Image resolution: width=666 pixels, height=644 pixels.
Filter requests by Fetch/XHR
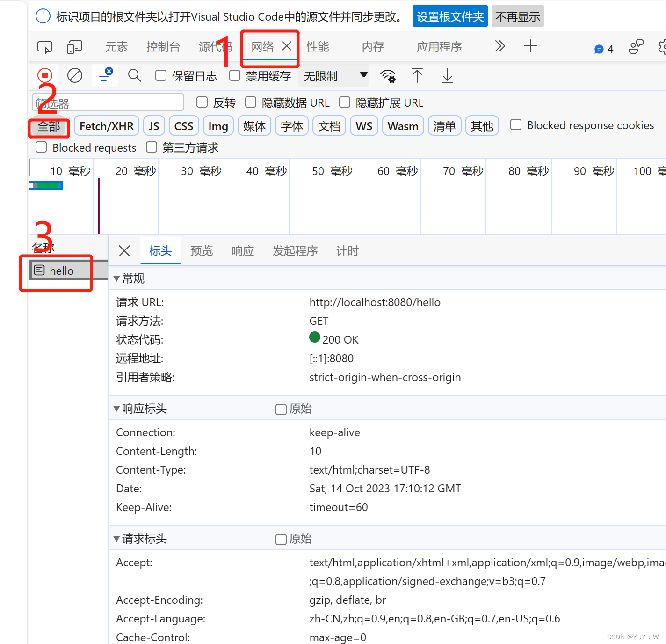point(106,125)
